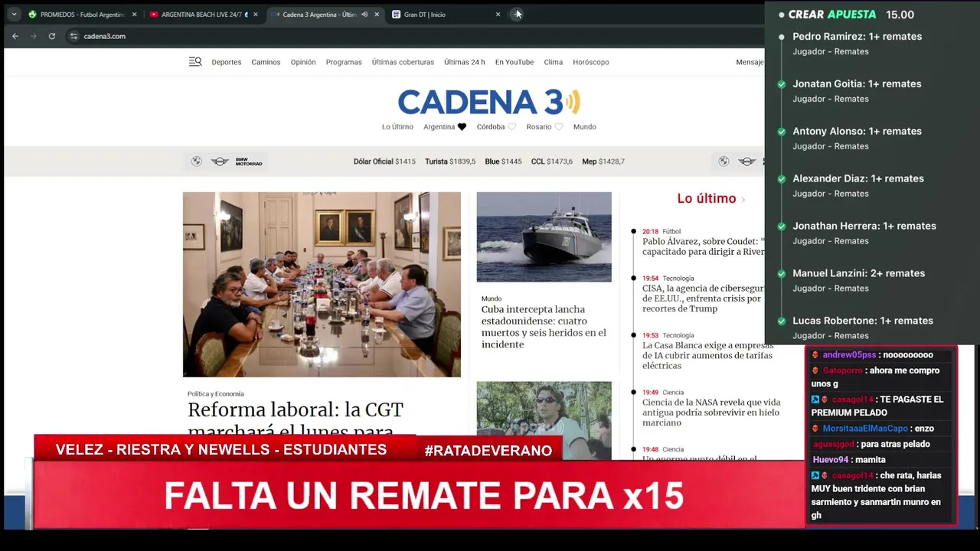The width and height of the screenshot is (980, 551).
Task: Open CISA ciberseguridad agency news item
Action: pyautogui.click(x=703, y=298)
